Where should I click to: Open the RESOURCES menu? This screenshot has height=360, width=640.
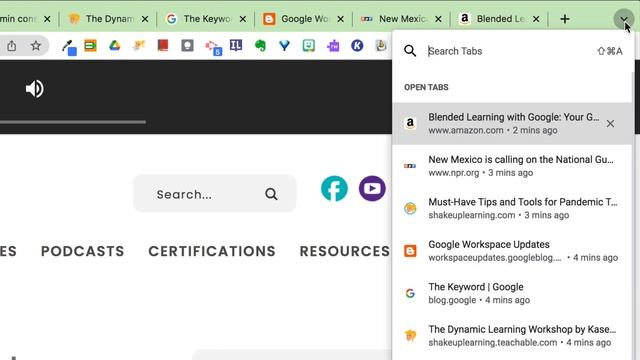[345, 251]
